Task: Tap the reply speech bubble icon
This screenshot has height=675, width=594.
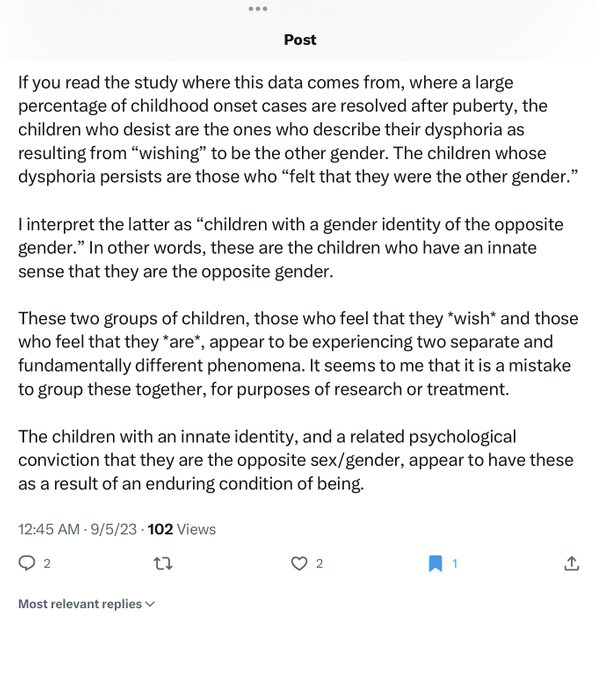Action: [27, 563]
